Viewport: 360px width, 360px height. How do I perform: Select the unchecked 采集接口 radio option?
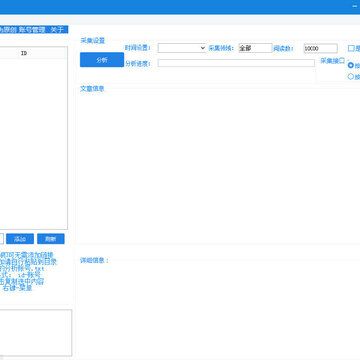(x=351, y=77)
